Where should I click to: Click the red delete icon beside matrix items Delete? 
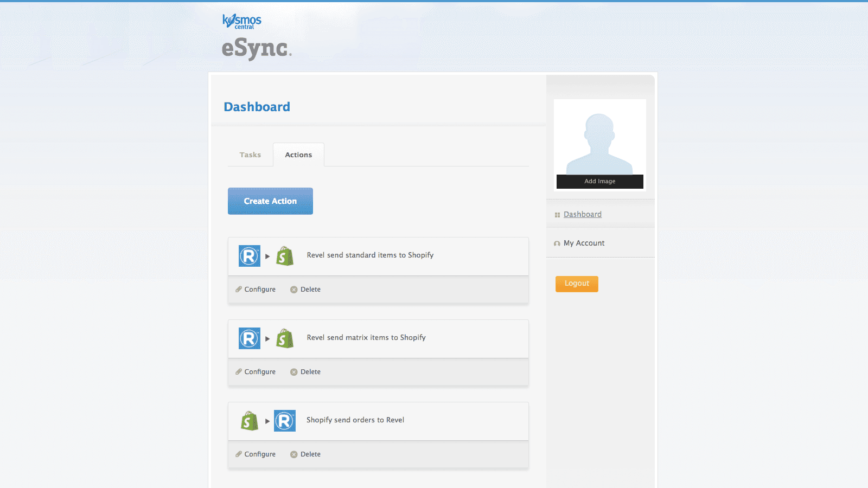tap(293, 372)
